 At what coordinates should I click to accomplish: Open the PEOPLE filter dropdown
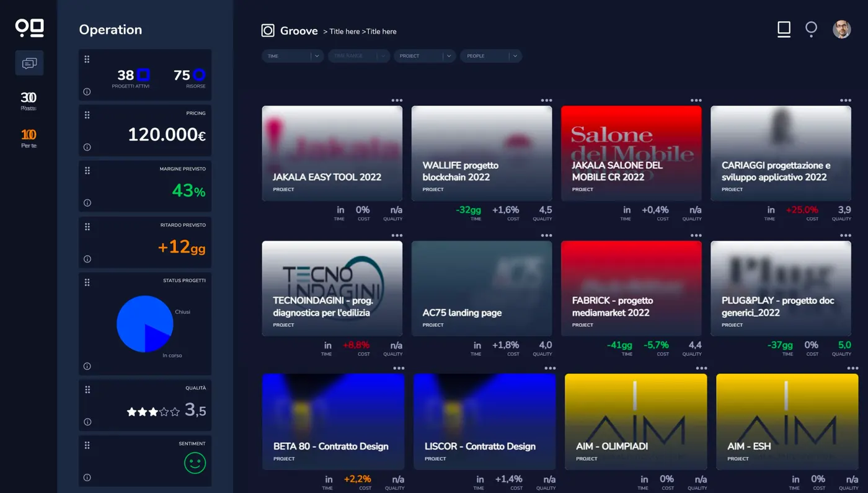[491, 56]
